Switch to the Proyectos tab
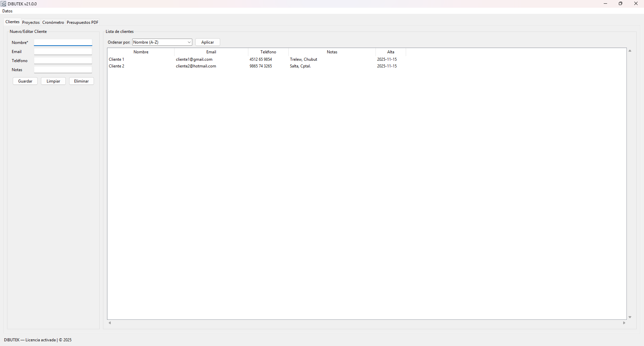This screenshot has width=644, height=346. pos(31,22)
